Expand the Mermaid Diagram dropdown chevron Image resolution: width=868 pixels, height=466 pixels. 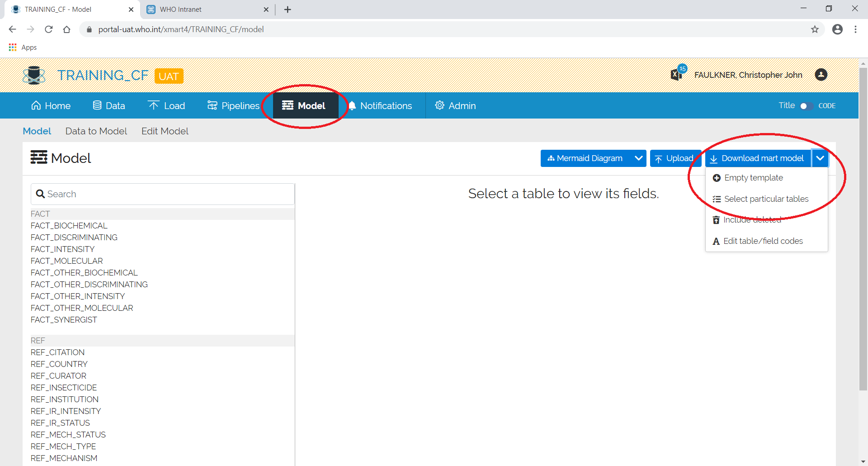point(638,158)
